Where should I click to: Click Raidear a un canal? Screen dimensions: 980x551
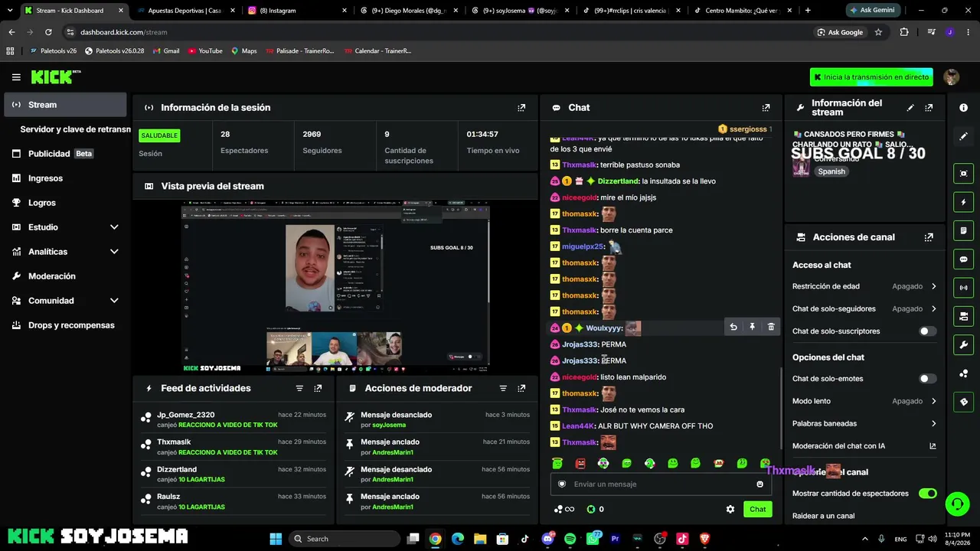(x=824, y=516)
